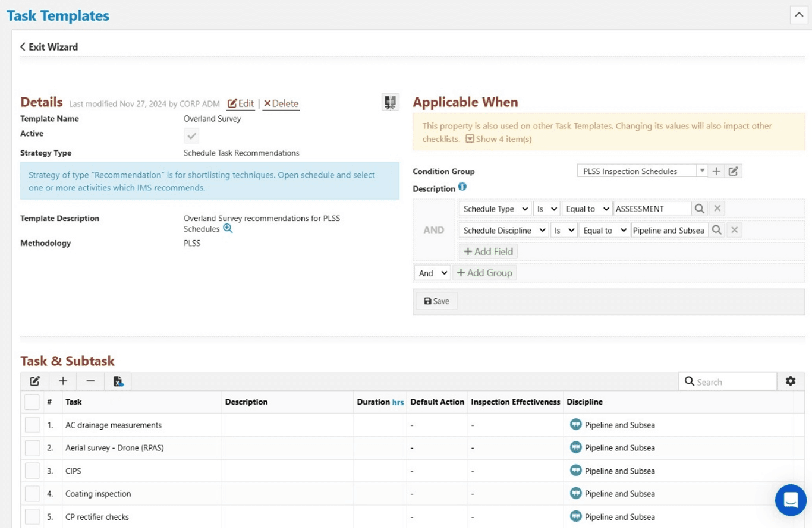
Task: Open the Is dropdown in Schedule Discipline row
Action: (564, 231)
